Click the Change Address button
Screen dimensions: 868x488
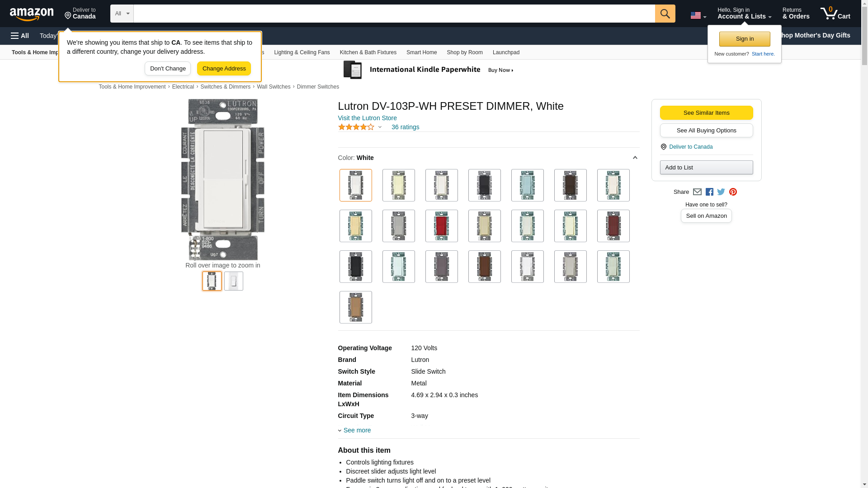coord(224,69)
